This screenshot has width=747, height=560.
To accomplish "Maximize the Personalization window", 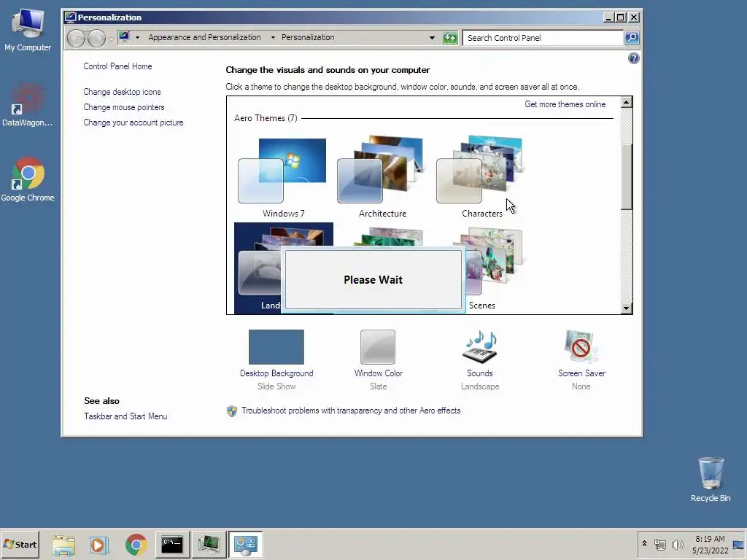I will pyautogui.click(x=620, y=17).
